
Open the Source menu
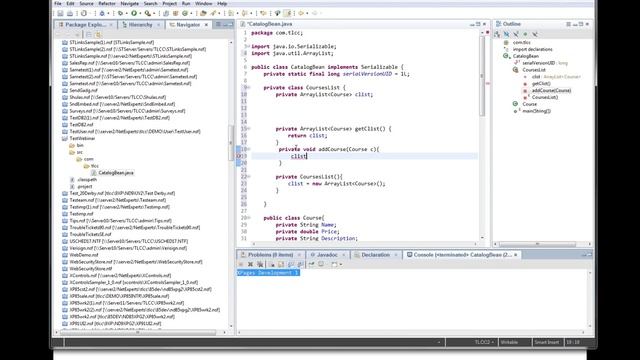click(x=87, y=4)
